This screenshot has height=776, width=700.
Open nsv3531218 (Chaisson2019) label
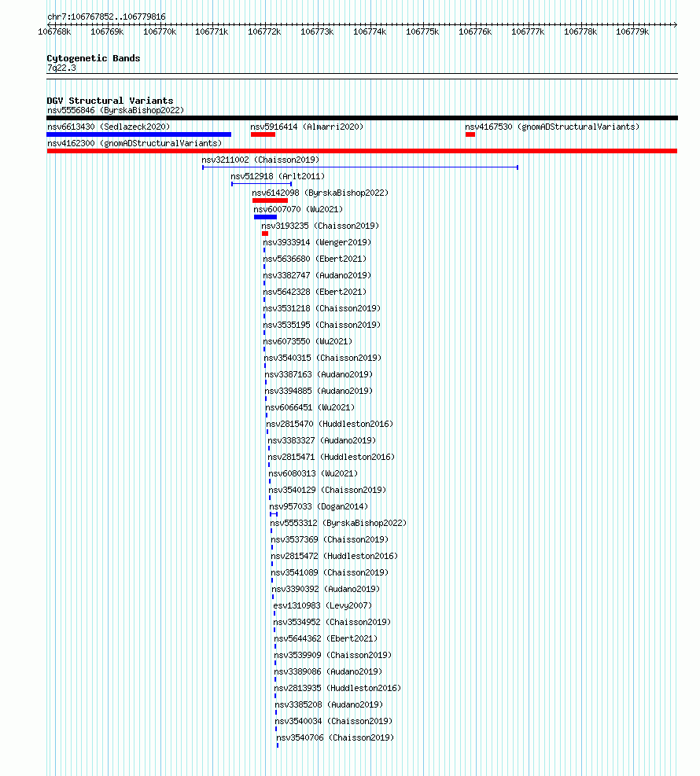(322, 308)
